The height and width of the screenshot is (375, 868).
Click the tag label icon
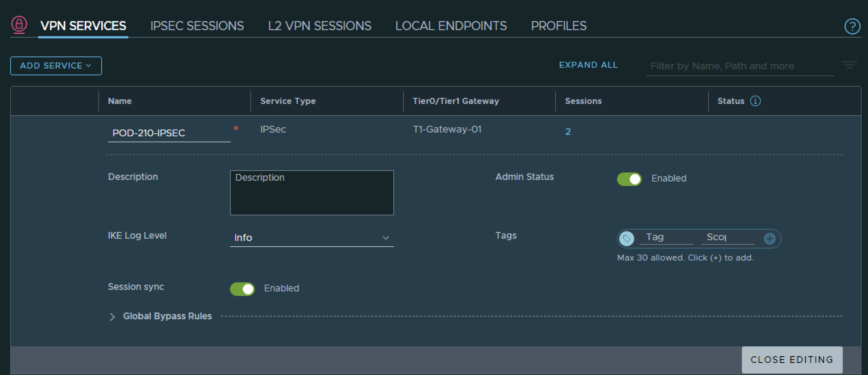(627, 238)
